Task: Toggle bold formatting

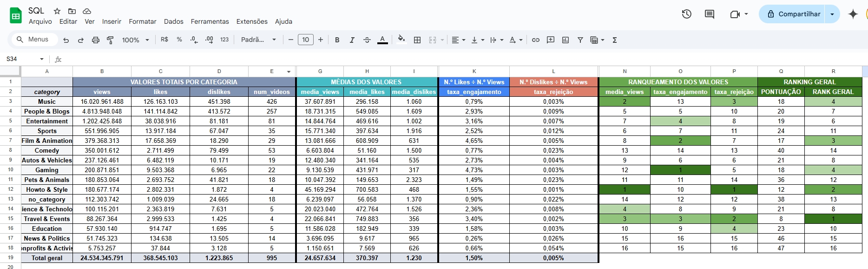Action: pos(337,40)
